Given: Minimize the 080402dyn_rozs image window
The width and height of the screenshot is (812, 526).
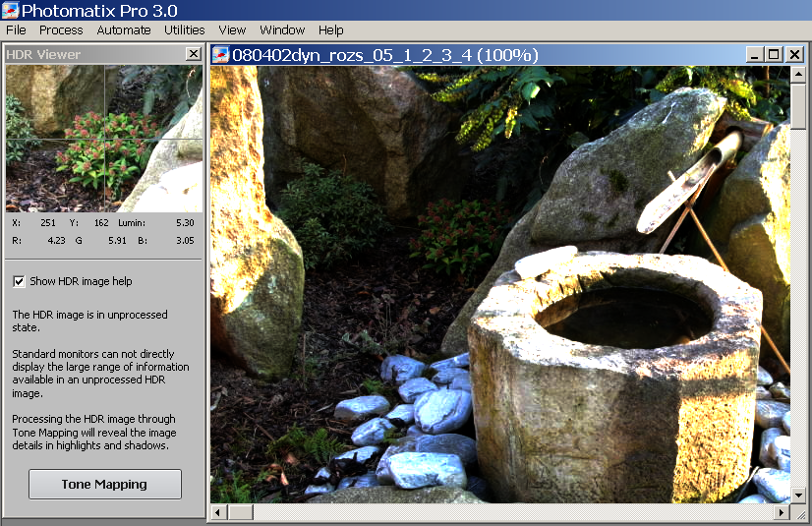Looking at the screenshot, I should pos(754,54).
